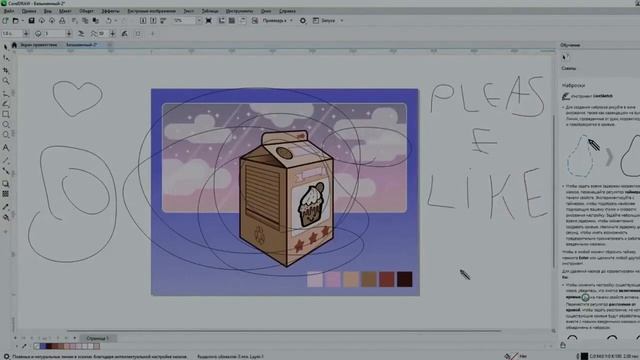Select the Drop Shadow tool
Image resolution: width=640 pixels, height=360 pixels.
[5, 184]
